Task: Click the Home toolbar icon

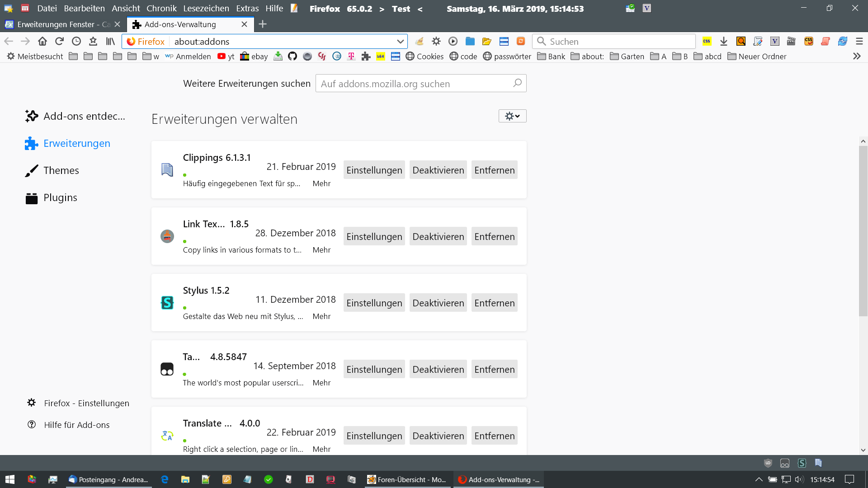Action: (42, 41)
